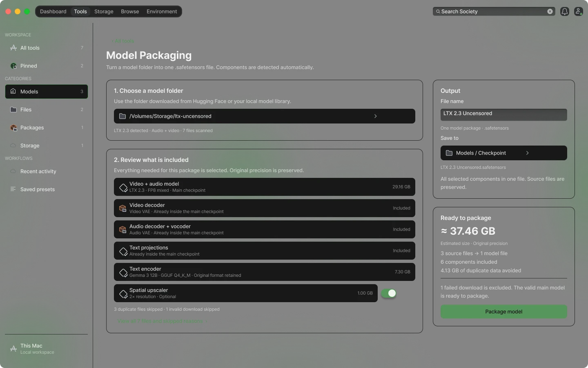Go to the Browse tab
Image resolution: width=588 pixels, height=368 pixels.
point(130,11)
